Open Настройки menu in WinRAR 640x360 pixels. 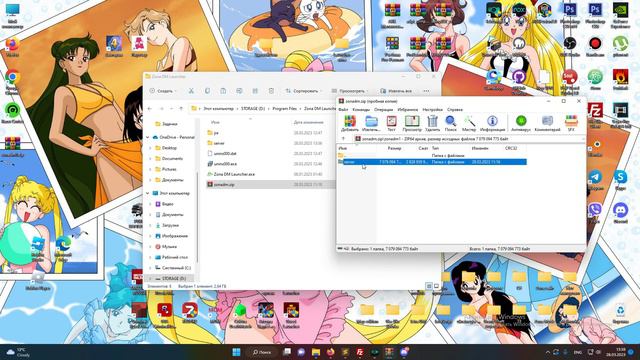[432, 109]
